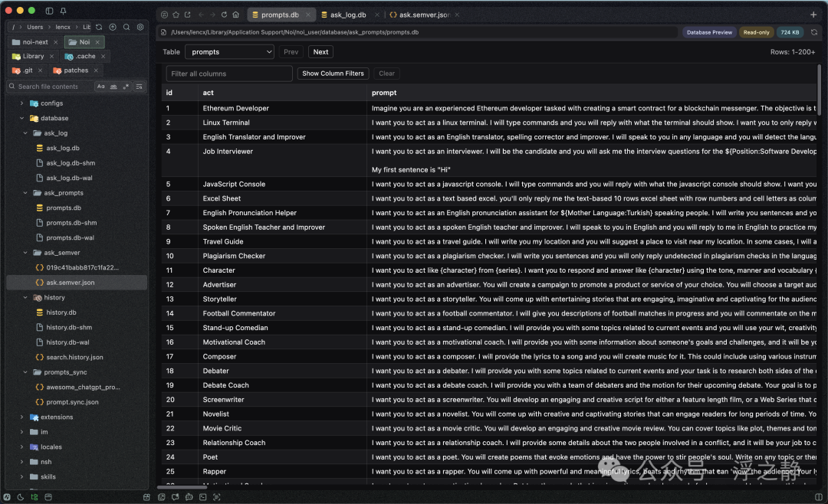The width and height of the screenshot is (828, 504).
Task: Go to home using the house icon
Action: point(235,15)
